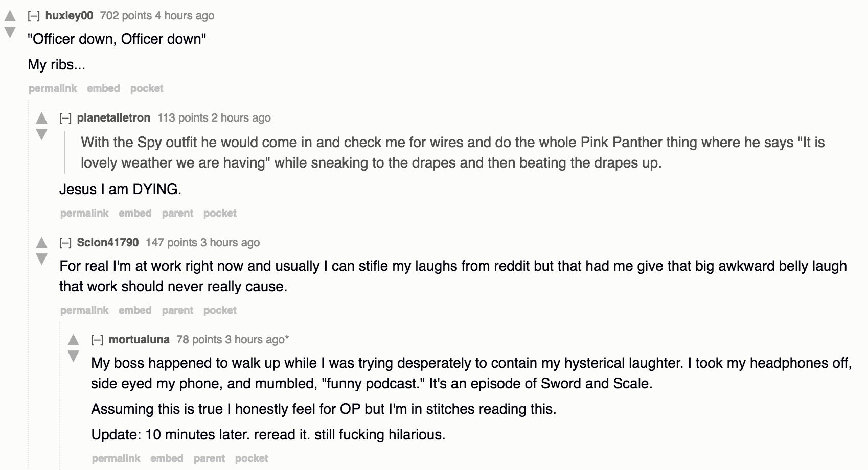This screenshot has width=868, height=470.
Task: Upvote Scion41790's comment
Action: click(x=41, y=243)
